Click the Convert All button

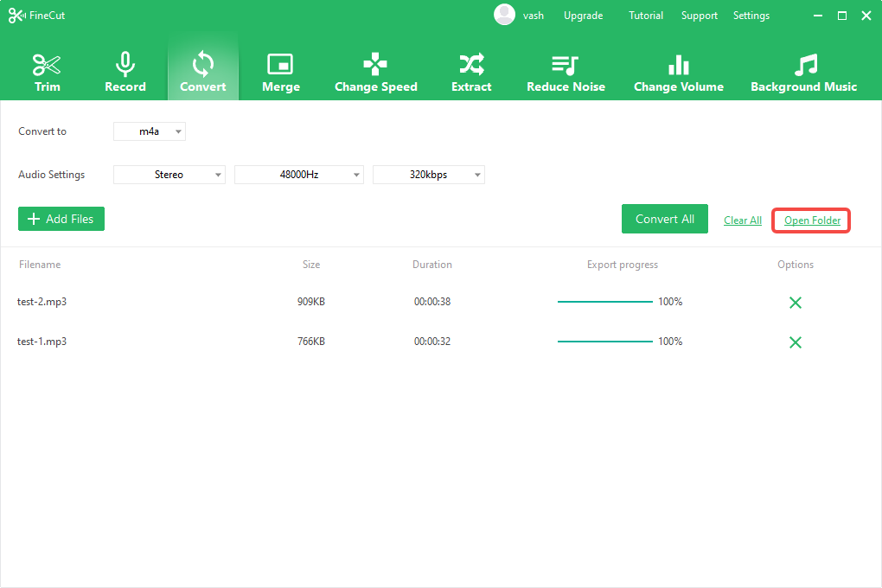664,220
